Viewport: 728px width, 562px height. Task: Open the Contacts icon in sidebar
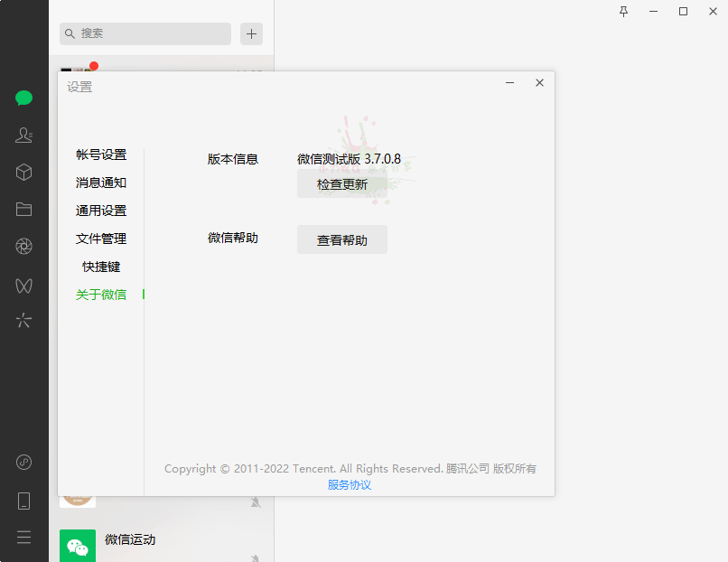pyautogui.click(x=24, y=136)
